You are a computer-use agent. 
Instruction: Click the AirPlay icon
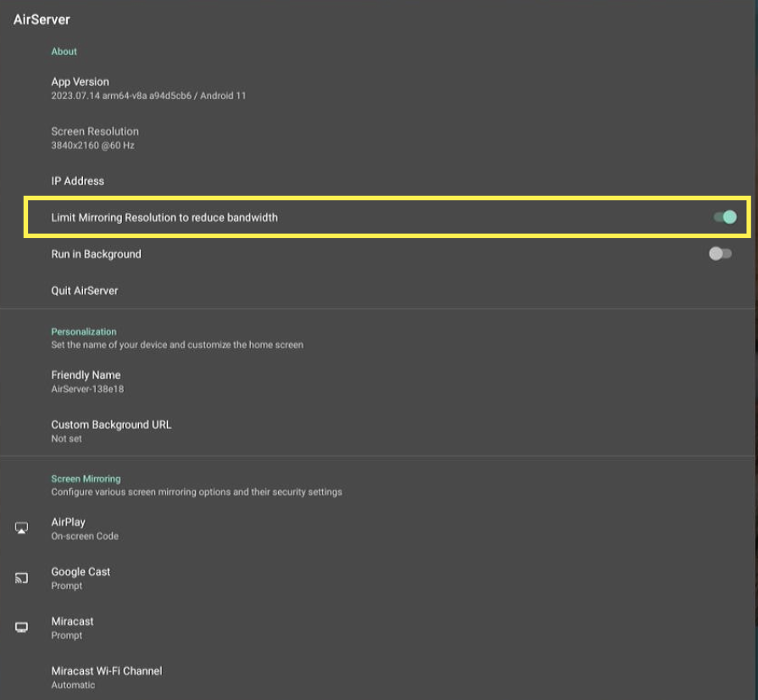coord(22,528)
